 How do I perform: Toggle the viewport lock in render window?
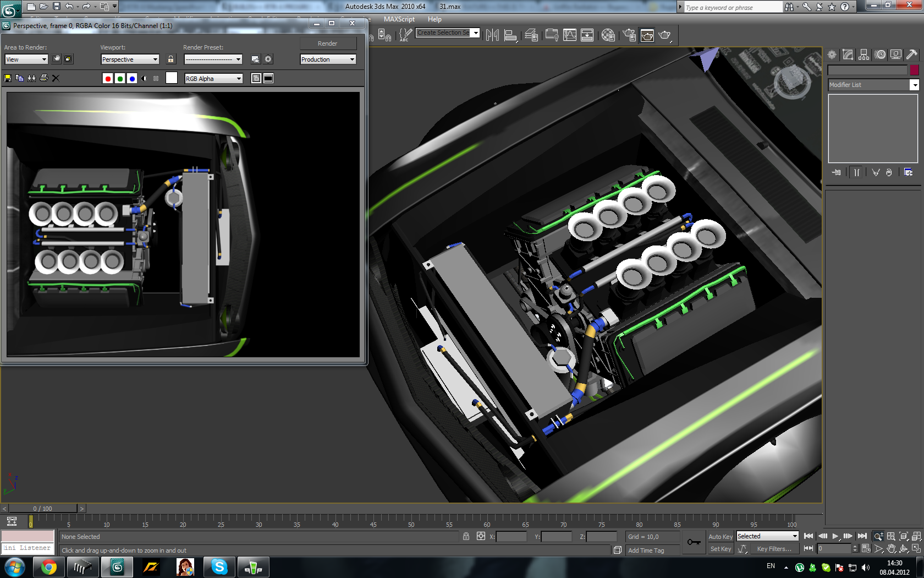coord(171,59)
